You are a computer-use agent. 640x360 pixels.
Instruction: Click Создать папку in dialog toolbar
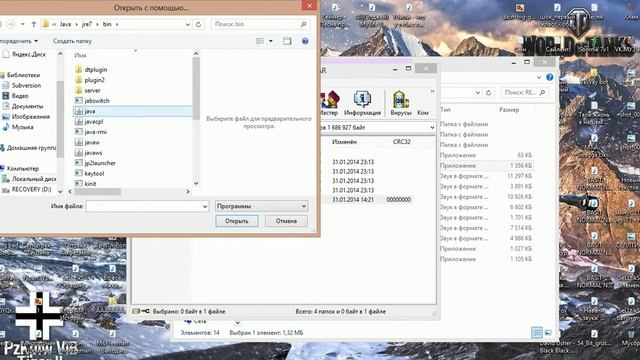click(x=72, y=41)
